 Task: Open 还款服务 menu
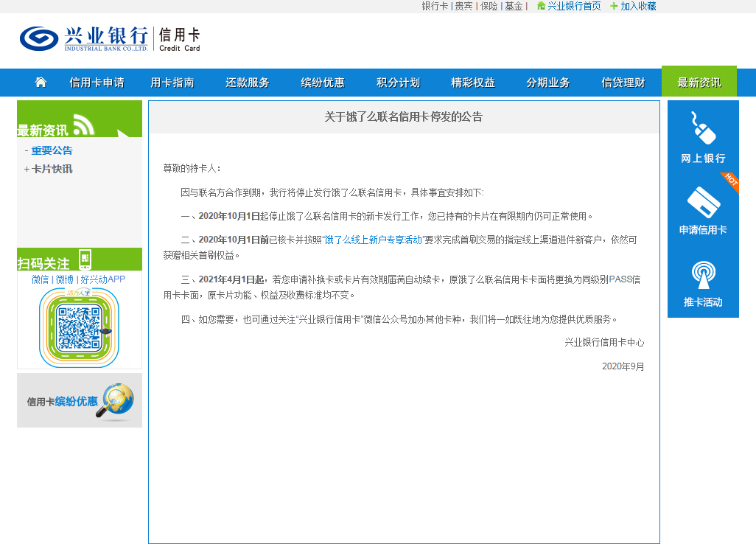click(248, 83)
